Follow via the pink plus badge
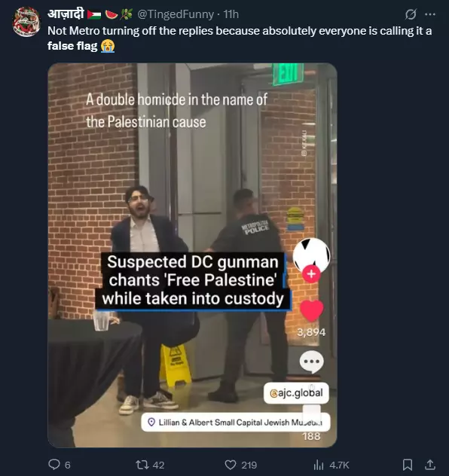The width and height of the screenshot is (449, 476). coord(311,274)
